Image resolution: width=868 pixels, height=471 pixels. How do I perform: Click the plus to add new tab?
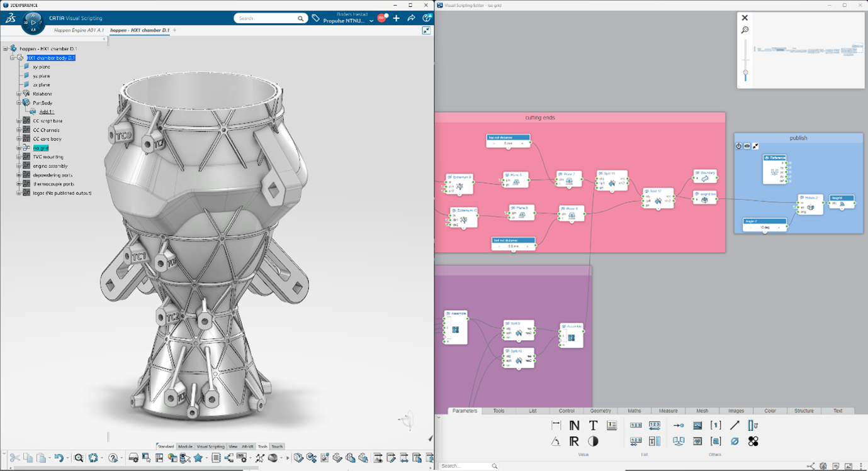click(175, 30)
